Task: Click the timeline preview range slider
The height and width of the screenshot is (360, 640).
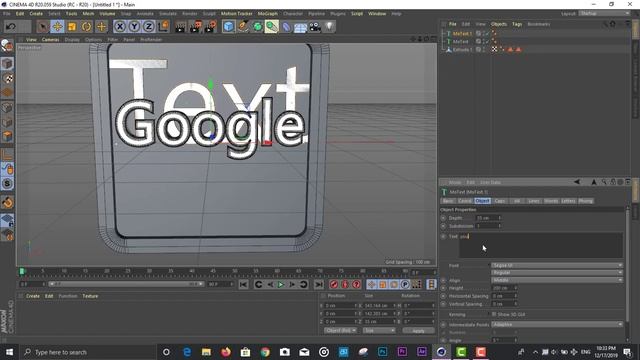Action: pos(126,284)
